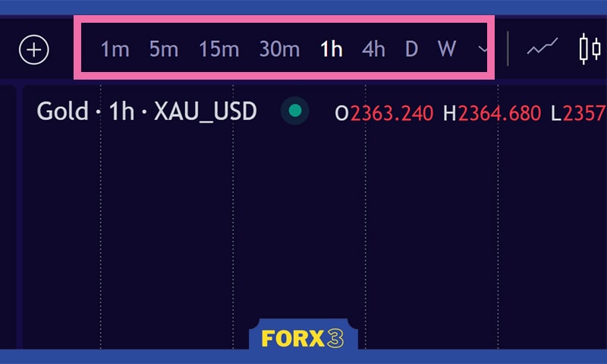The height and width of the screenshot is (364, 607).
Task: Set chart interval to 30m
Action: (279, 50)
